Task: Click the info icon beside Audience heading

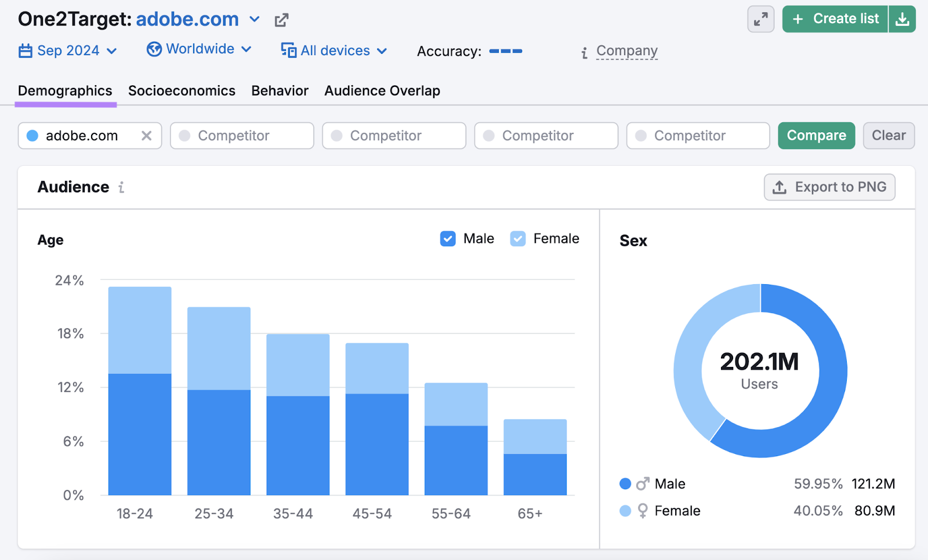Action: pyautogui.click(x=121, y=187)
